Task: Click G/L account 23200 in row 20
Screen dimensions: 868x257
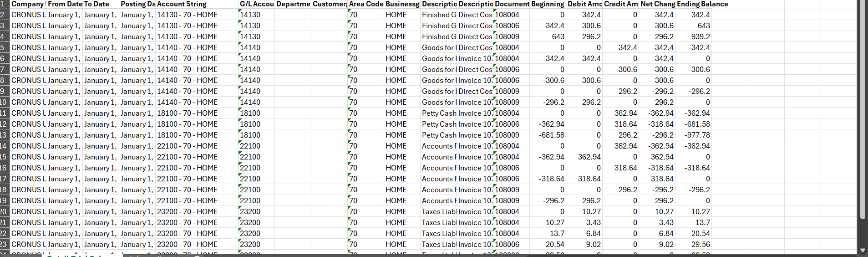Action: point(257,211)
